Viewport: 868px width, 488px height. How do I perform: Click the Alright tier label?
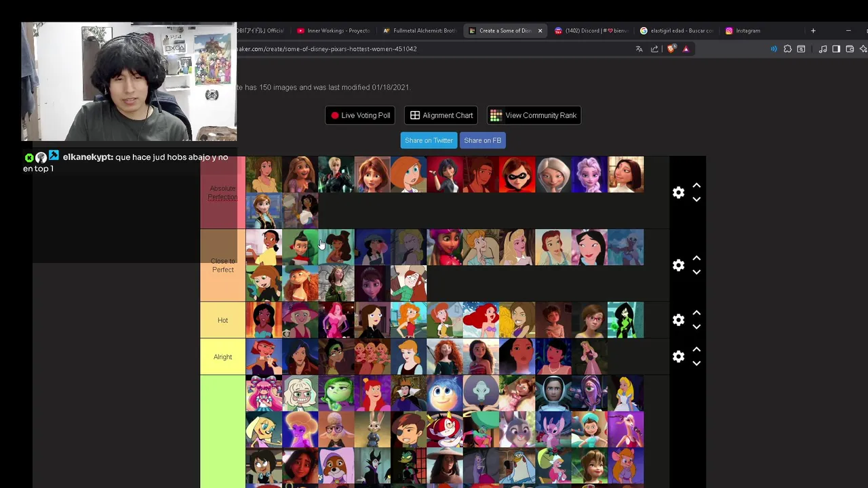point(222,357)
